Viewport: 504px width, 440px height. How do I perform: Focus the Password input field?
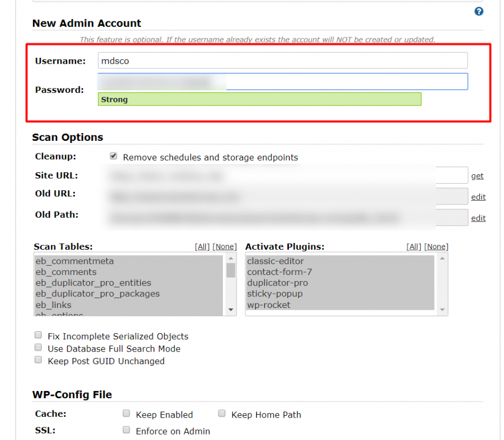coord(282,81)
